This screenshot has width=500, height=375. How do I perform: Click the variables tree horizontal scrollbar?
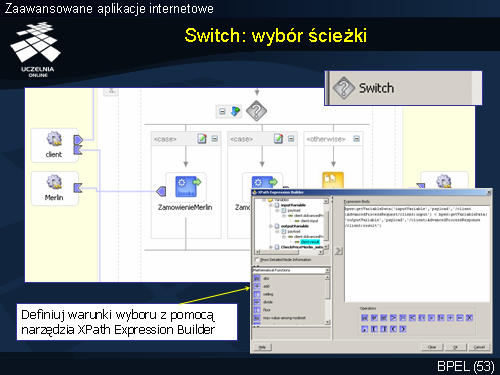289,252
